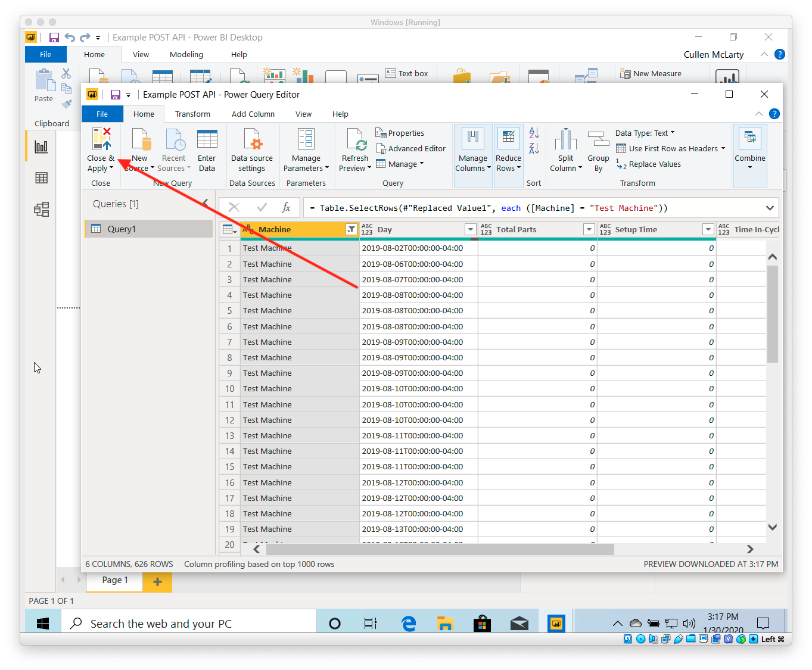Image resolution: width=812 pixels, height=670 pixels.
Task: Click the Manage Parameters icon
Action: tap(306, 139)
